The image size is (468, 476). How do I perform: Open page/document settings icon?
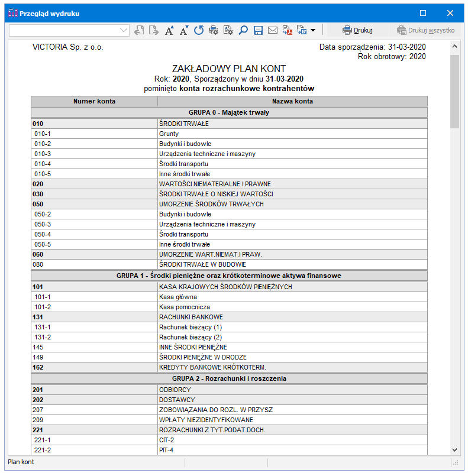(x=228, y=30)
